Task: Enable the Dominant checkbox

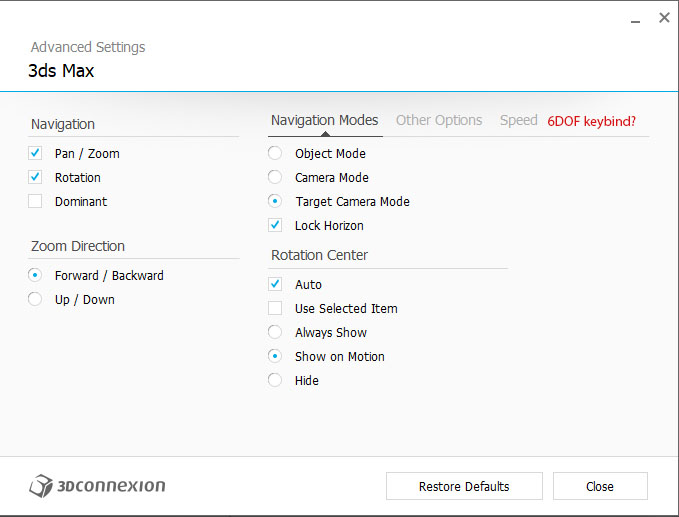Action: click(35, 201)
